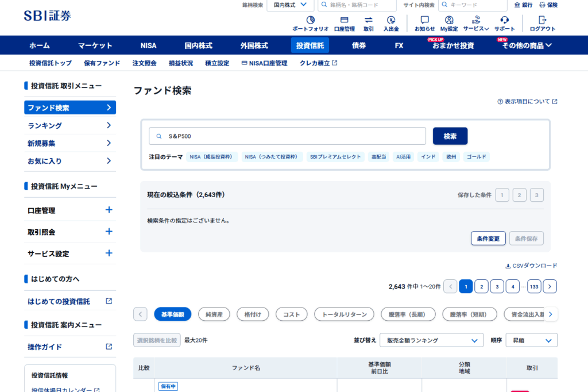
Task: Open the NISA口座管理 sub-navigation link
Action: point(264,63)
